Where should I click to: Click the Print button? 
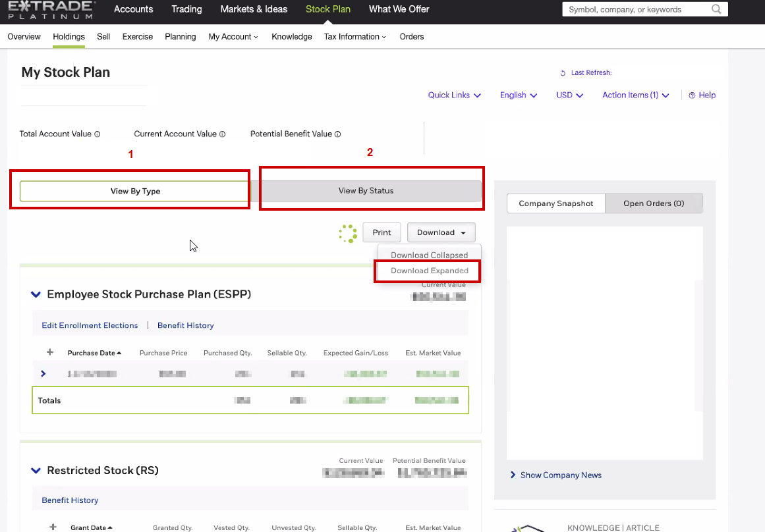pyautogui.click(x=382, y=232)
